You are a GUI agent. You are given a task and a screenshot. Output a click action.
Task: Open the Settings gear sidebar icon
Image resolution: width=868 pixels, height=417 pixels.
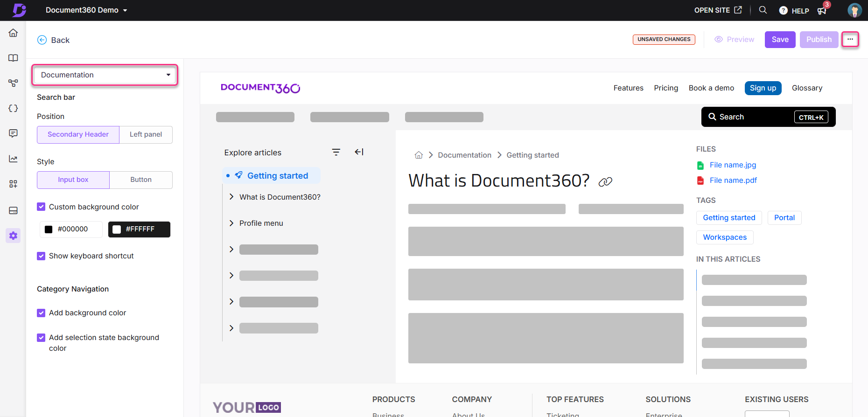click(x=13, y=236)
